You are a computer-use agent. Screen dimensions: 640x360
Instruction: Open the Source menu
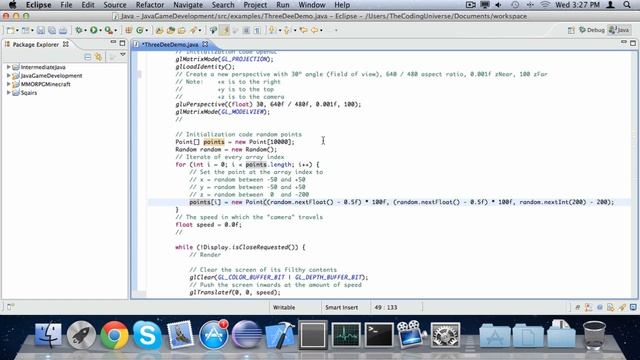click(115, 5)
